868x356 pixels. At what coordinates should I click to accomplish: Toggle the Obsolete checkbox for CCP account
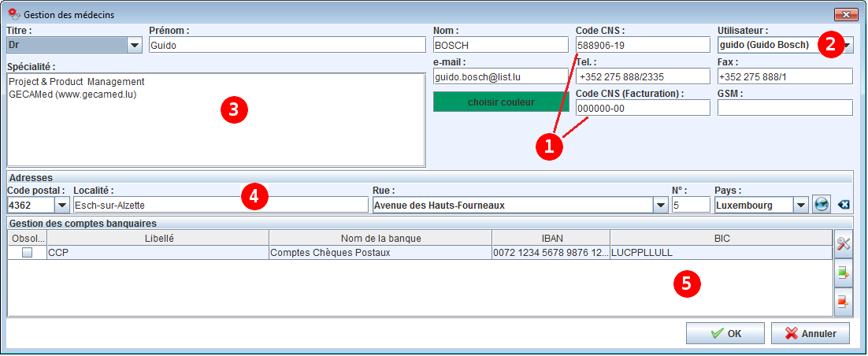27,253
